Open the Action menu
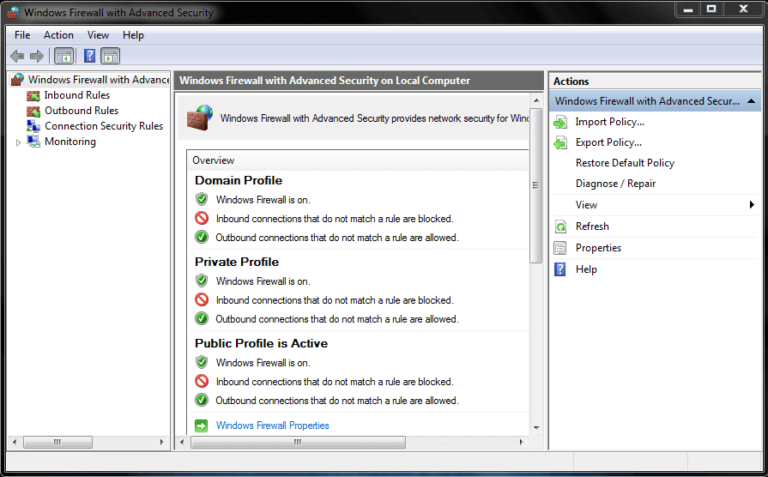The image size is (768, 477). point(58,35)
